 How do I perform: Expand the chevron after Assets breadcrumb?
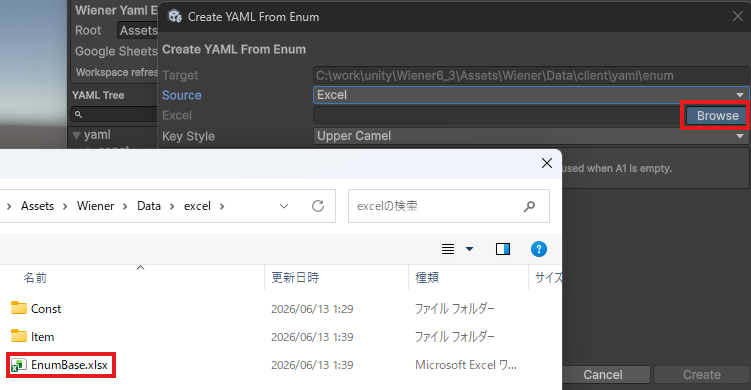tap(65, 206)
